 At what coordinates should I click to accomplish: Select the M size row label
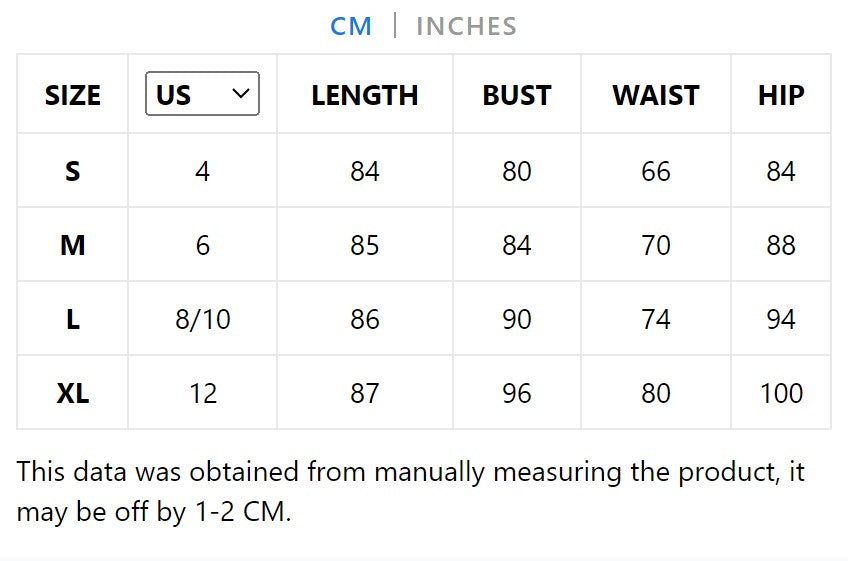click(x=73, y=245)
